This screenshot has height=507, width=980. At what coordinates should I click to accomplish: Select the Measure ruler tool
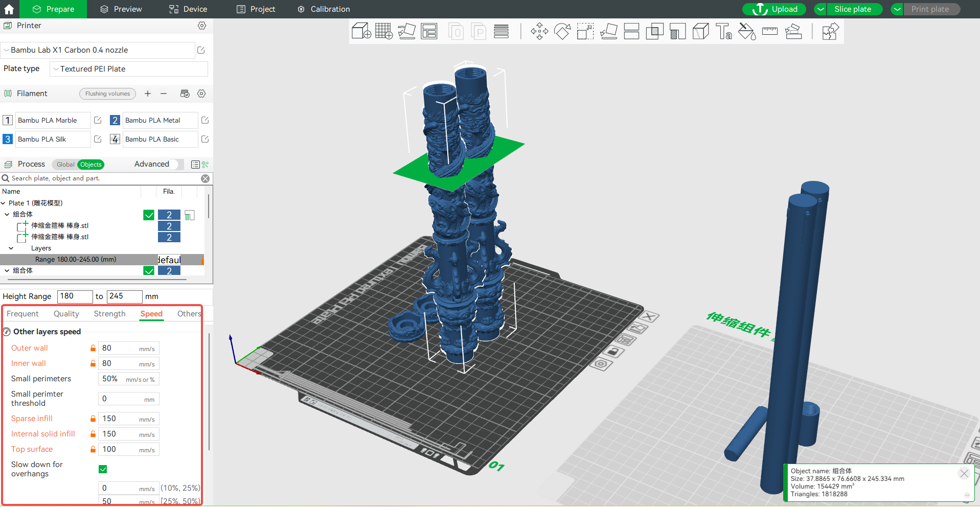coord(770,31)
